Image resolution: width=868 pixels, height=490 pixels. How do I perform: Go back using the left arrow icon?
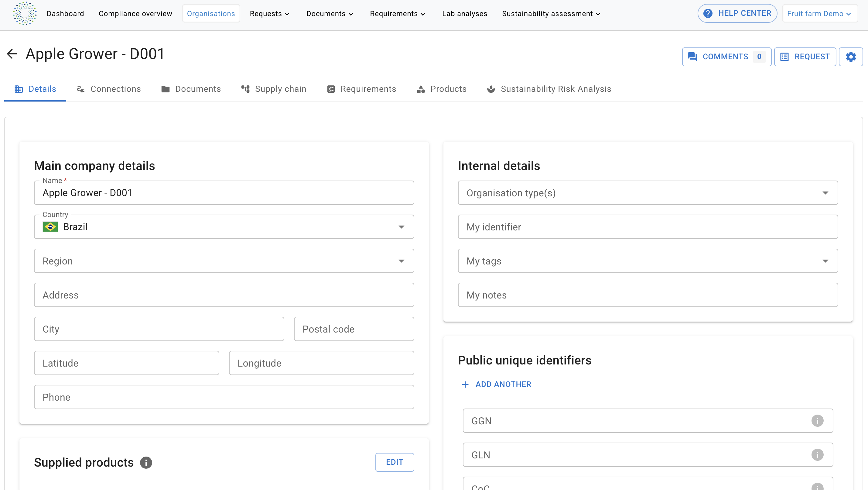pos(12,54)
